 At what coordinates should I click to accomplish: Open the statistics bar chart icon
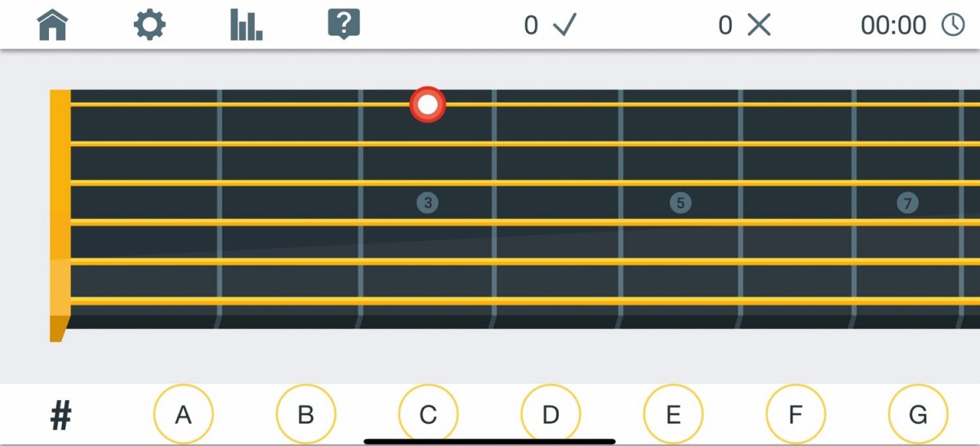[247, 25]
